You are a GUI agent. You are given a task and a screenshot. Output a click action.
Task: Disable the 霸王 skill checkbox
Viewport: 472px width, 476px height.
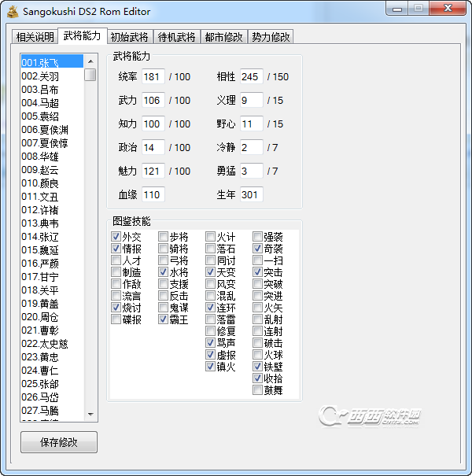(x=163, y=319)
